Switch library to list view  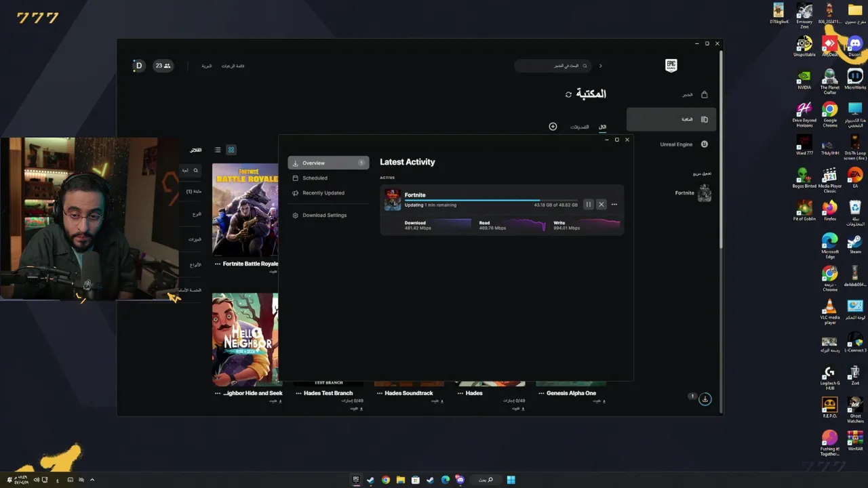coord(218,150)
